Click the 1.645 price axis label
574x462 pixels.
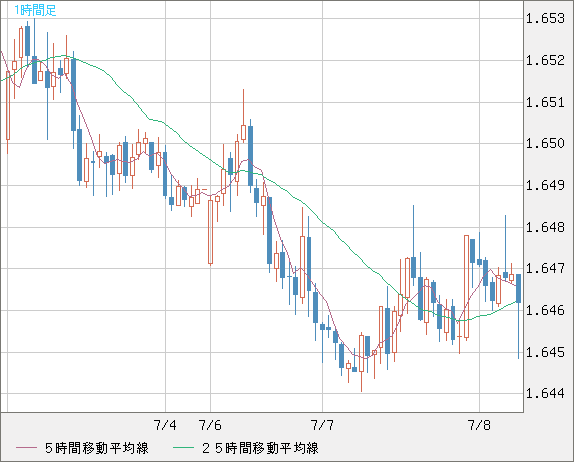[x=545, y=353]
